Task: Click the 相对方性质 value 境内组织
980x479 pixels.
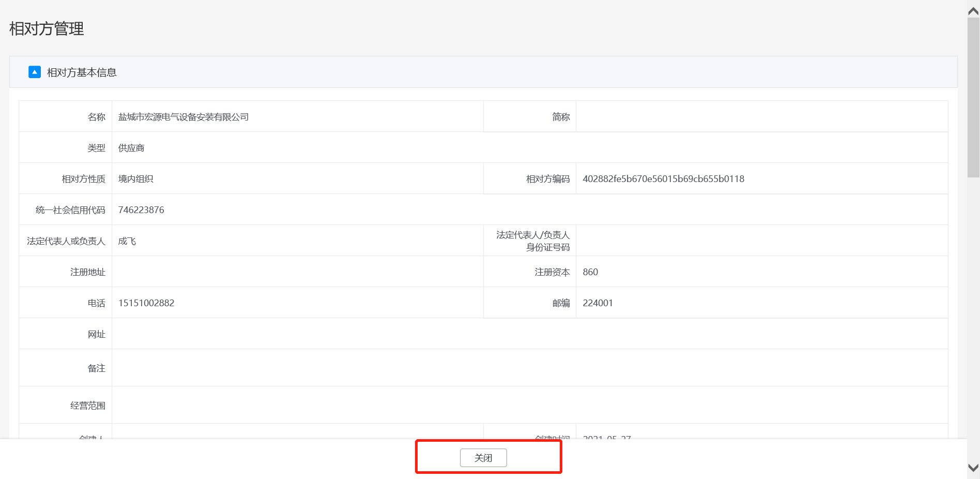Action: click(x=136, y=179)
